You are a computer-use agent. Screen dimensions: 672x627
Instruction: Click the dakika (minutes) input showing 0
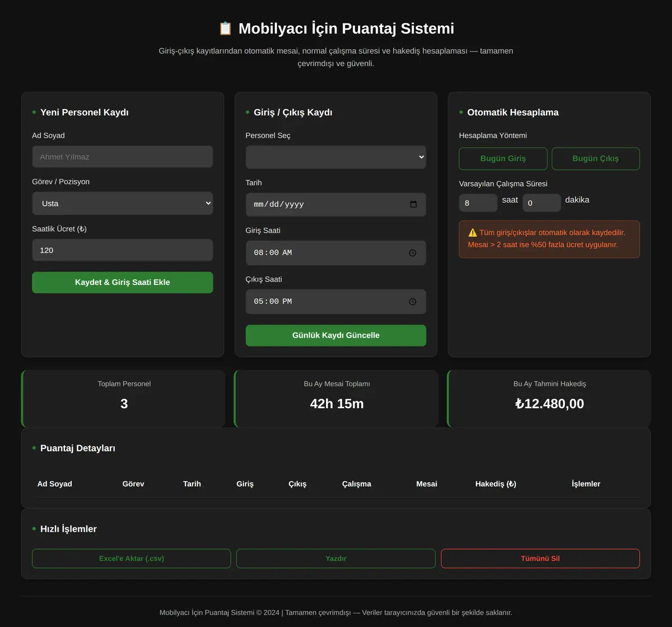coord(542,203)
